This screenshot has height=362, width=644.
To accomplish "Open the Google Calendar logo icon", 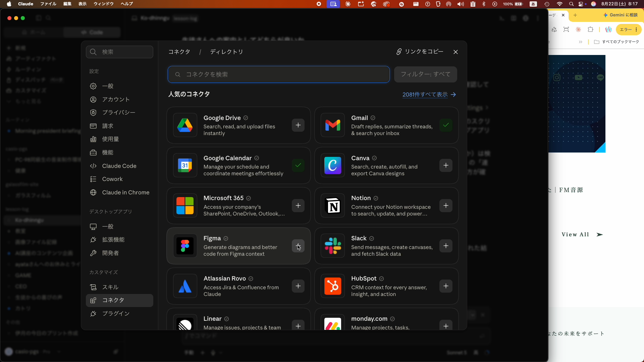I will pos(185,165).
